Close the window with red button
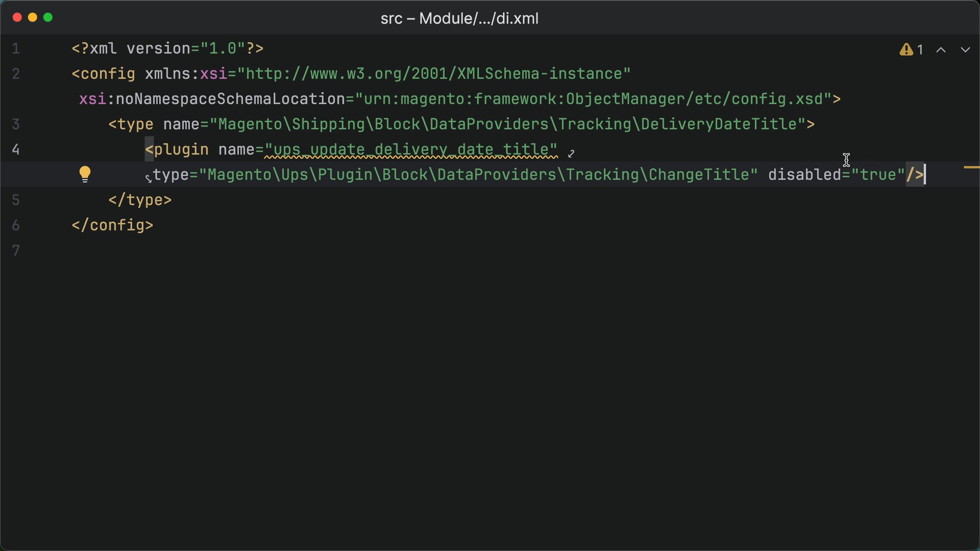 coord(17,17)
